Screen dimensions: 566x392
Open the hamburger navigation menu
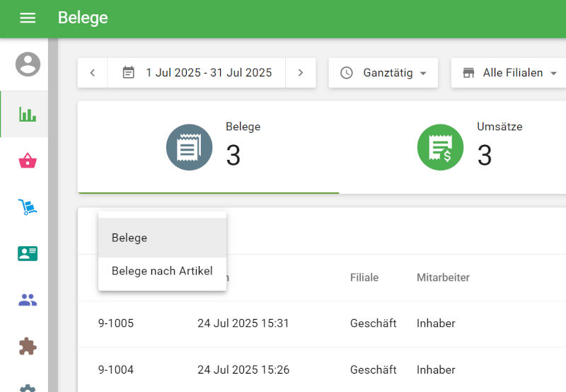(x=28, y=18)
